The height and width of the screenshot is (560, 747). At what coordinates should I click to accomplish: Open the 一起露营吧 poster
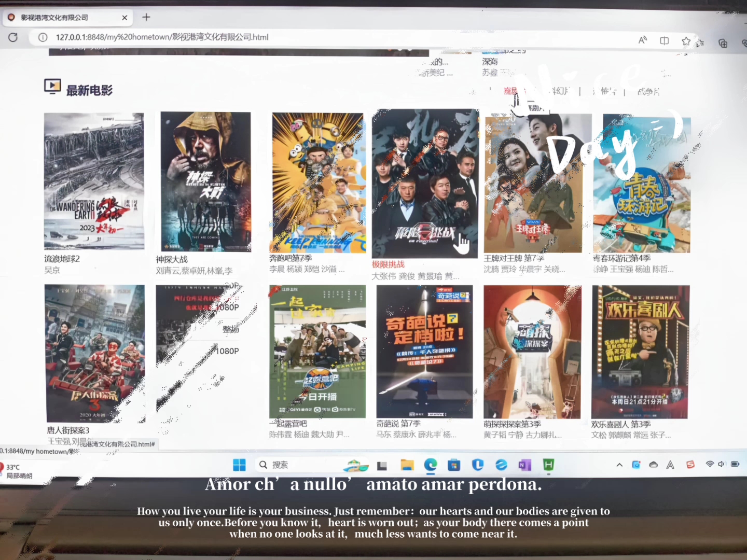pyautogui.click(x=317, y=352)
